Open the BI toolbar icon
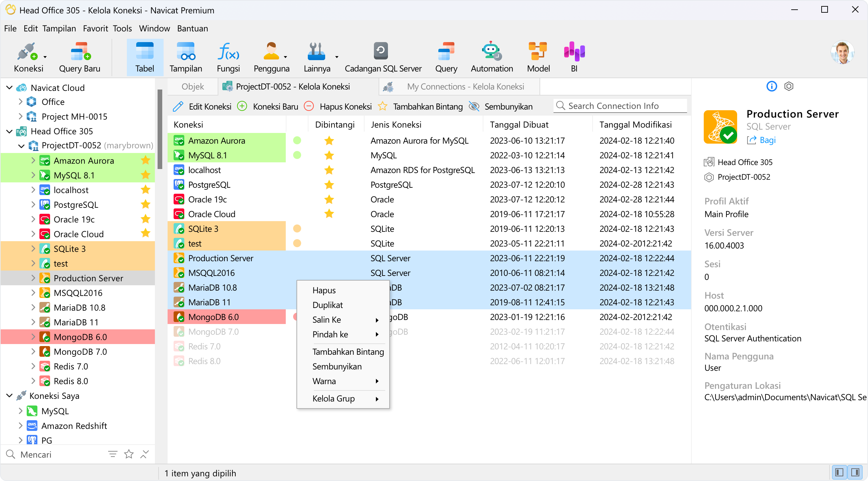This screenshot has width=868, height=481. click(x=574, y=57)
